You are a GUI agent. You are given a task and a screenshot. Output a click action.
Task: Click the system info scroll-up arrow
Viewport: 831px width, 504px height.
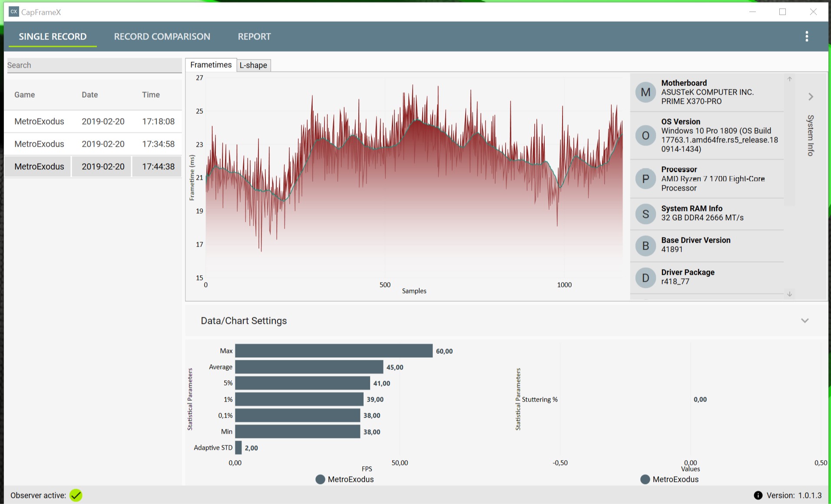790,79
